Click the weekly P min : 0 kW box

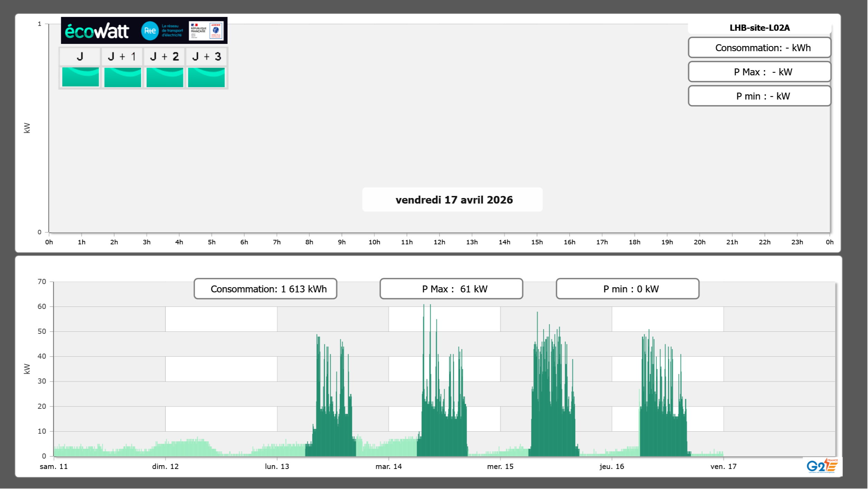627,289
